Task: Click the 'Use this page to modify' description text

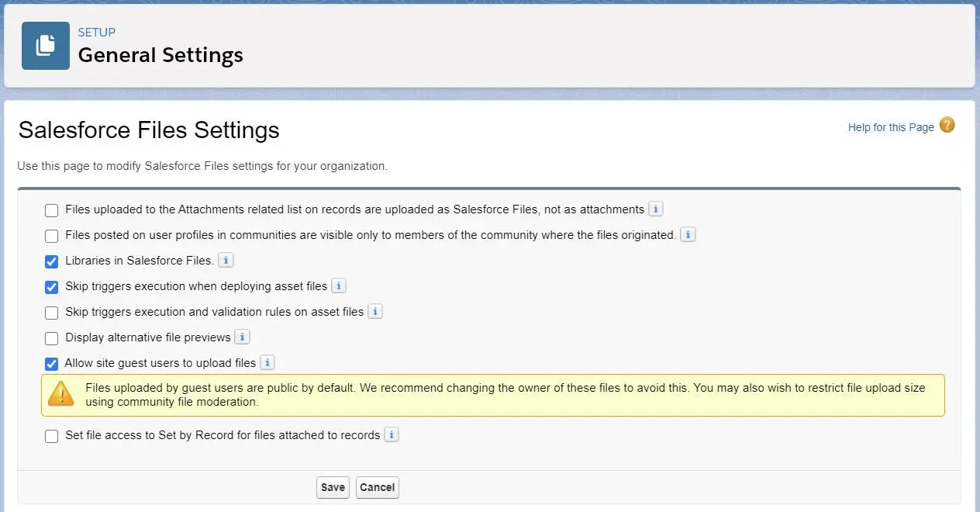Action: tap(202, 166)
